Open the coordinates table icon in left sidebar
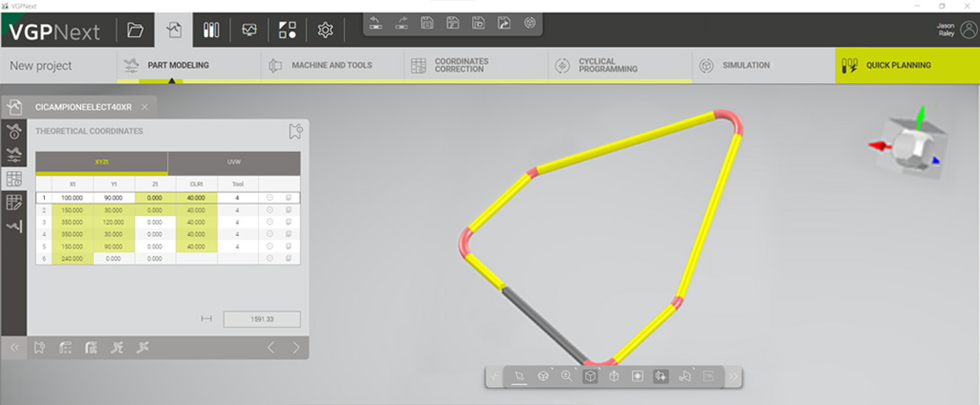Screen dimensions: 980x405 point(13,178)
